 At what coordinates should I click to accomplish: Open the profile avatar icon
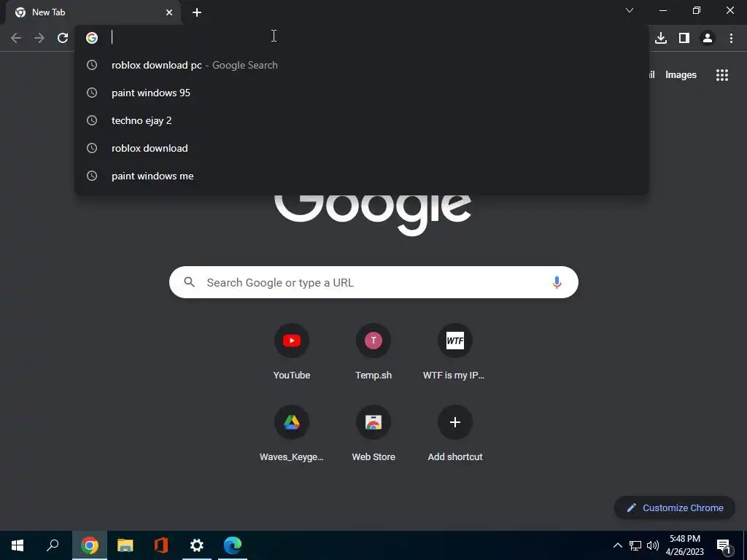coord(708,38)
